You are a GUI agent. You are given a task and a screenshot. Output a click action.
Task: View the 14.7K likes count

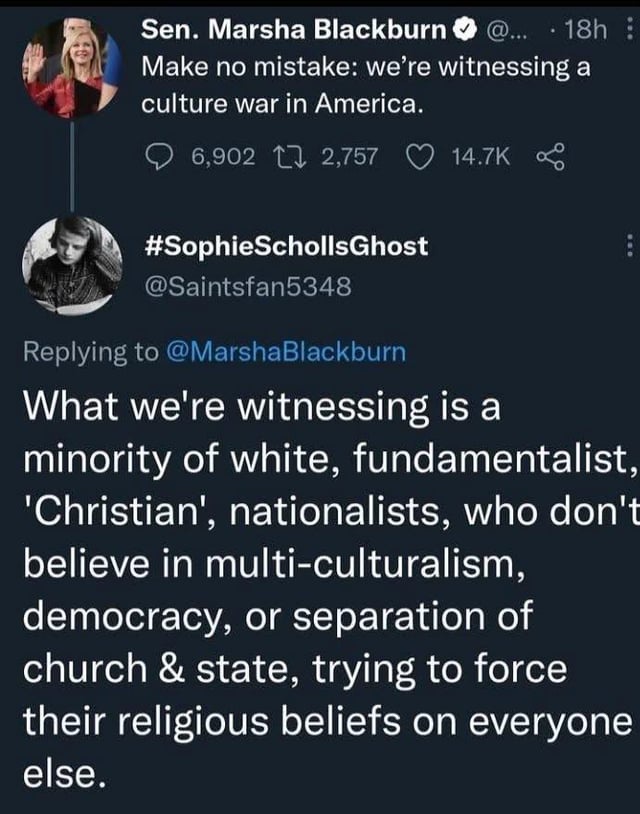(x=482, y=155)
